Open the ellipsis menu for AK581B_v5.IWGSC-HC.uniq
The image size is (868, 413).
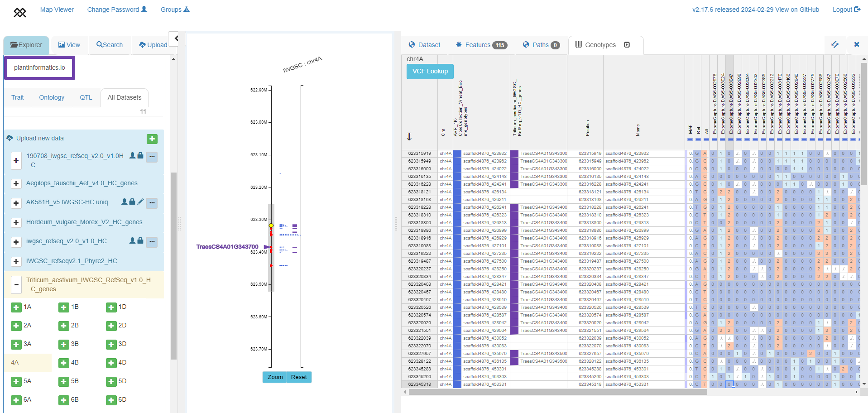(x=152, y=202)
